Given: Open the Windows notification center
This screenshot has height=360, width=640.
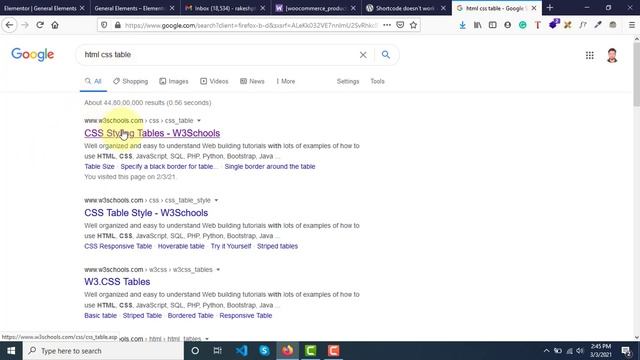Looking at the screenshot, I should [627, 351].
